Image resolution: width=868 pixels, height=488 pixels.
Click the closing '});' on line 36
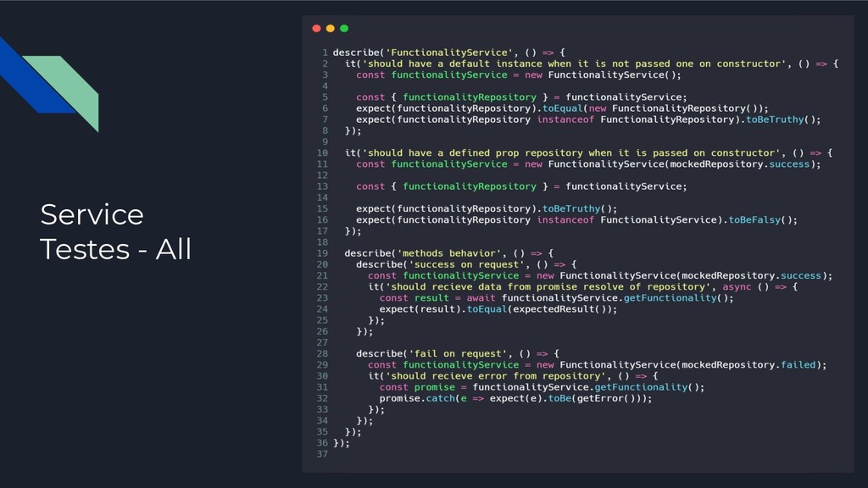click(341, 443)
